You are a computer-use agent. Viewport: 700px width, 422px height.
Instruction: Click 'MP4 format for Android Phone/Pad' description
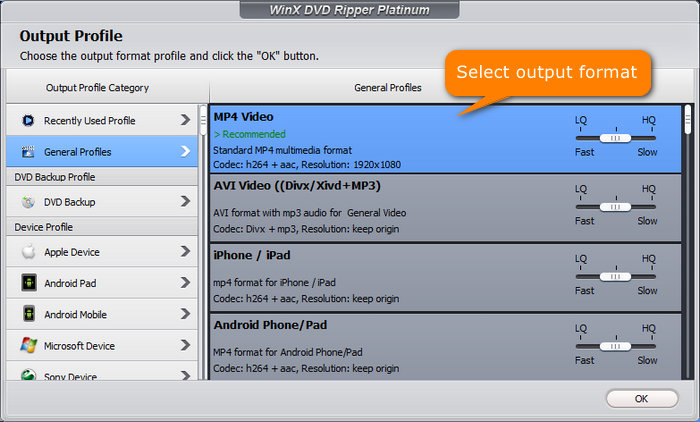coord(288,352)
